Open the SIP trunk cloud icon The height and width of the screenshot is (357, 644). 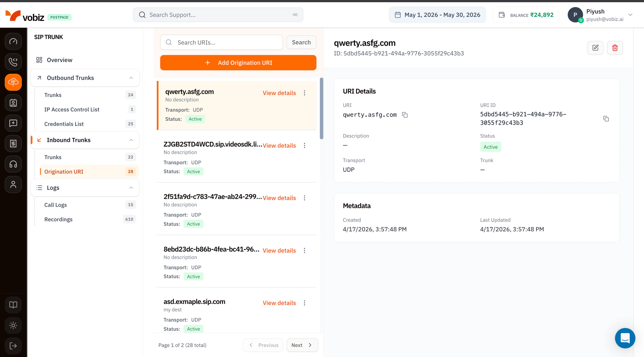[13, 82]
